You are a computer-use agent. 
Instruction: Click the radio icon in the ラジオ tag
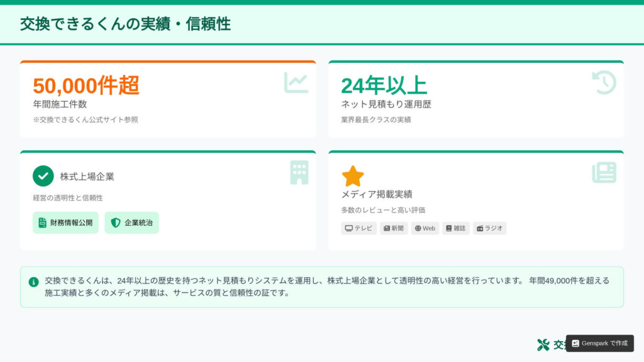(x=480, y=228)
